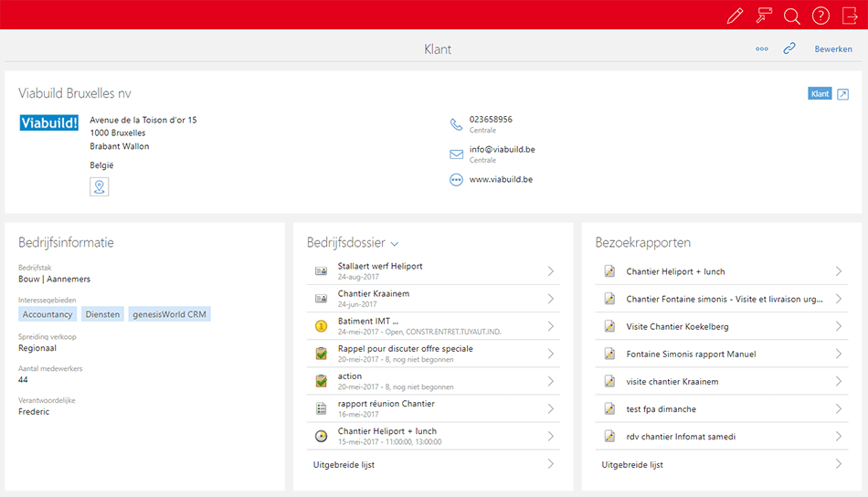
Task: Click the Viabuild Bruxelles nv company name
Action: click(75, 93)
